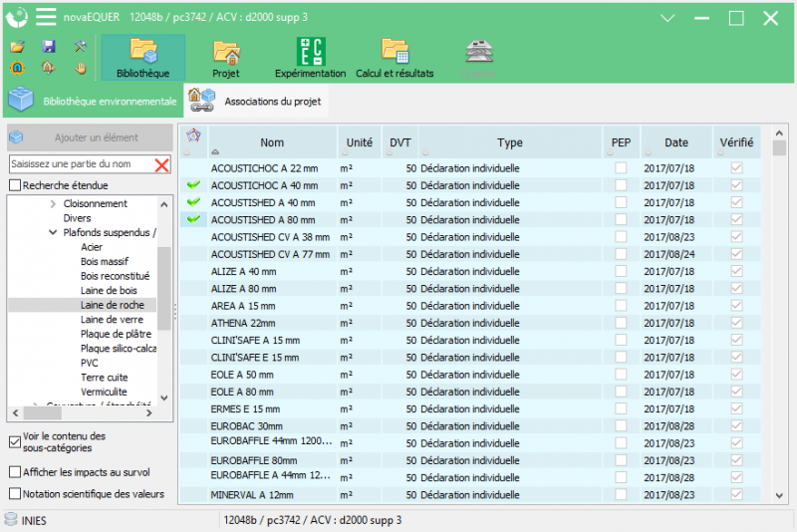Clear name search with red X
The width and height of the screenshot is (797, 532).
coord(161,164)
